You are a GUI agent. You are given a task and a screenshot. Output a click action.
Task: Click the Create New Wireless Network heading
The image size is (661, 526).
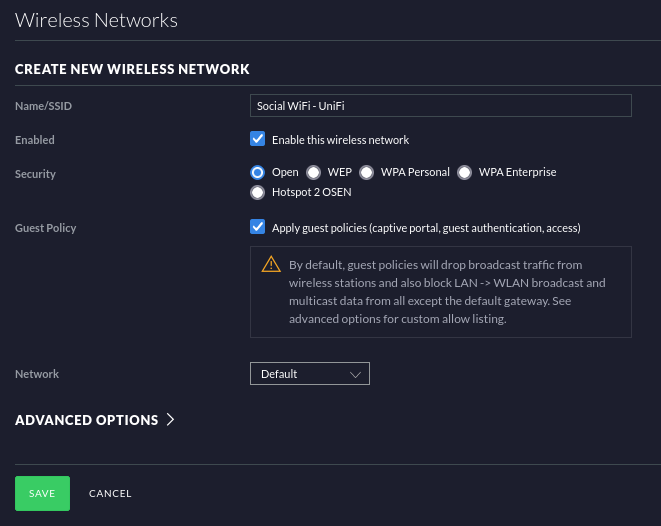click(x=132, y=69)
